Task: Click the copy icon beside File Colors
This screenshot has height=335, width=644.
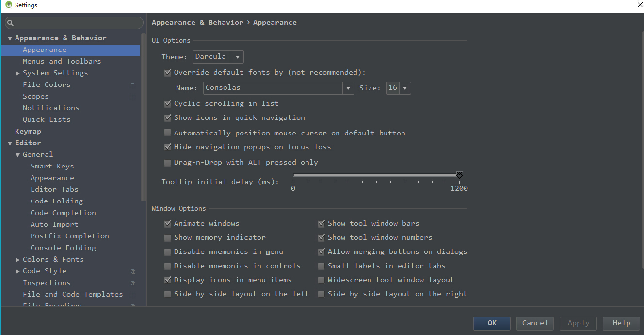Action: coord(133,85)
